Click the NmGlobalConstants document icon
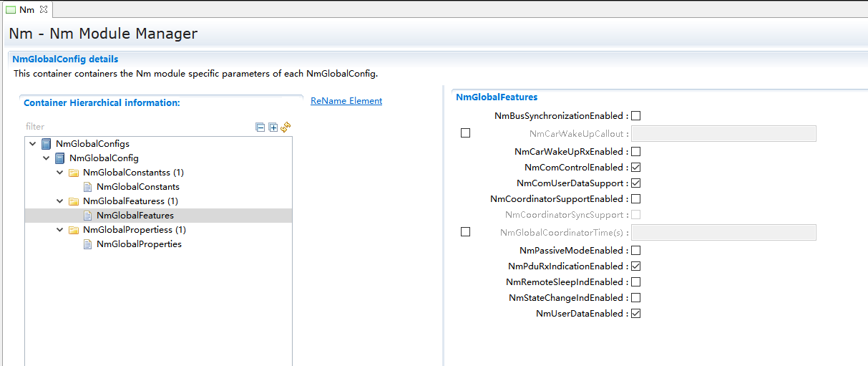The height and width of the screenshot is (366, 868). click(x=88, y=187)
